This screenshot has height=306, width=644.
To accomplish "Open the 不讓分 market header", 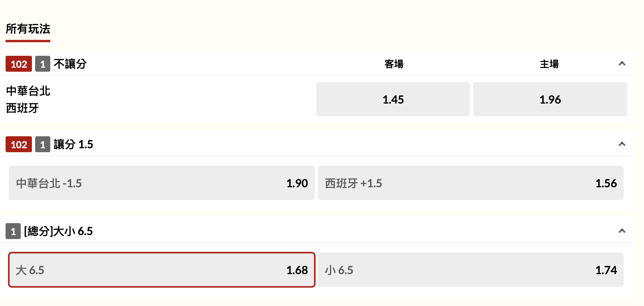I will (x=70, y=64).
